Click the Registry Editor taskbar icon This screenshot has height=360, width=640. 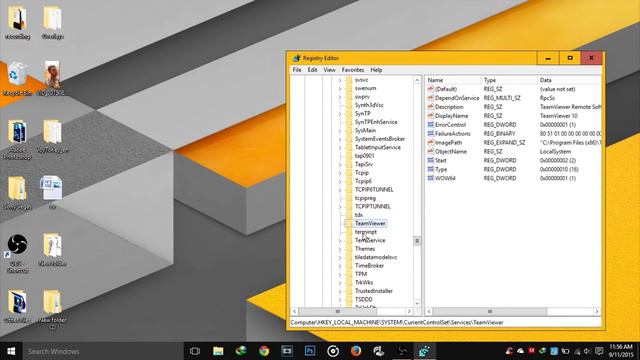[424, 351]
